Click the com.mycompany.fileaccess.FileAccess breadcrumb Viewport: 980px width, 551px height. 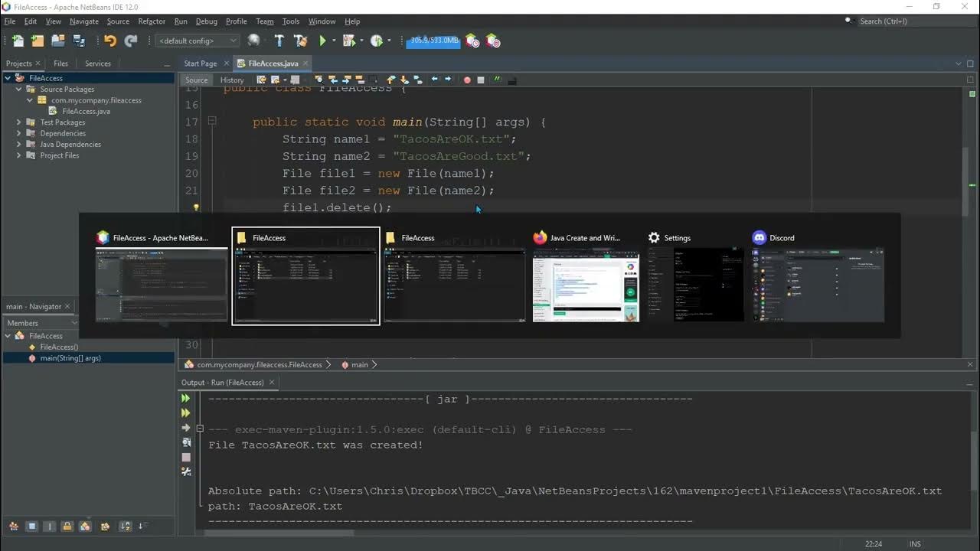tap(259, 365)
